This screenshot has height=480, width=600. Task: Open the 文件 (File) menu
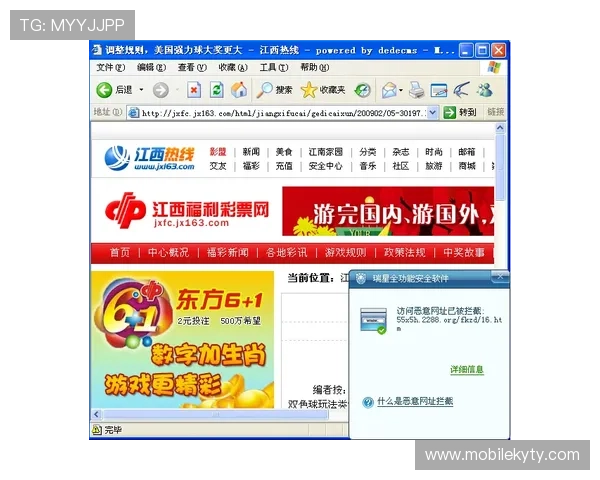point(111,67)
